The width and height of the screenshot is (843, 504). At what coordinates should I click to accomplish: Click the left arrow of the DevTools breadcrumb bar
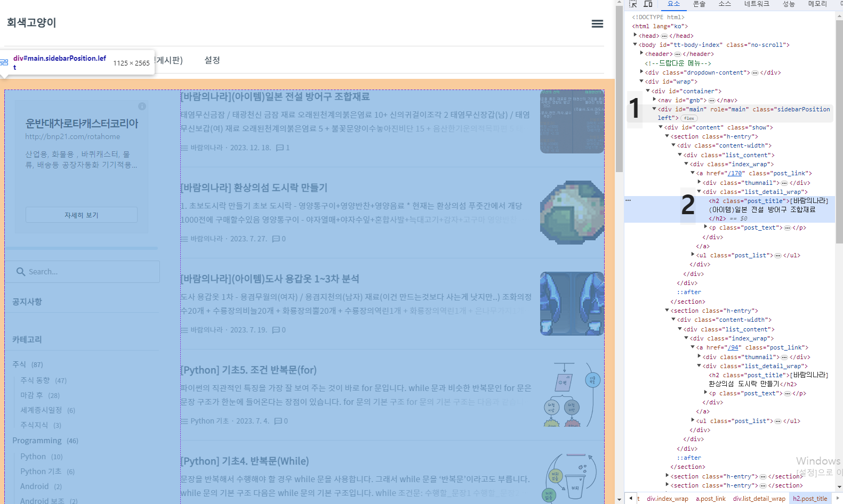631,498
